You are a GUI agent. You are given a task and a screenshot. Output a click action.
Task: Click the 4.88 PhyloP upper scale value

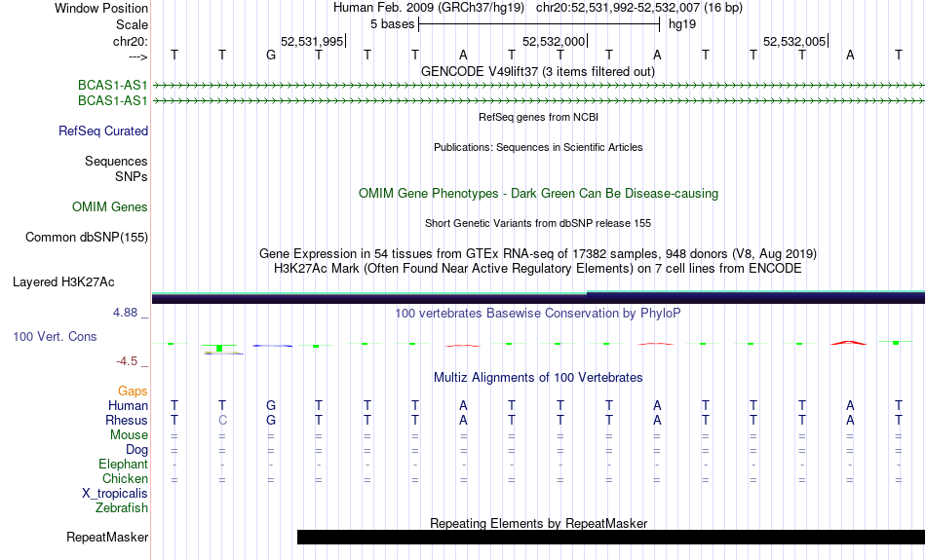125,313
